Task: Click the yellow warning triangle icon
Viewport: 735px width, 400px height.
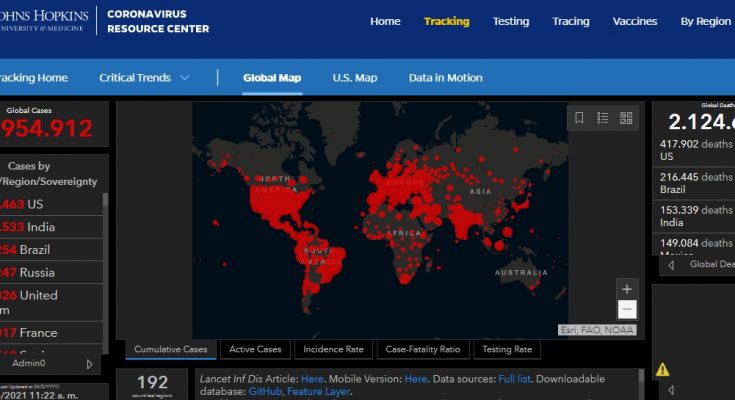Action: pos(662,370)
